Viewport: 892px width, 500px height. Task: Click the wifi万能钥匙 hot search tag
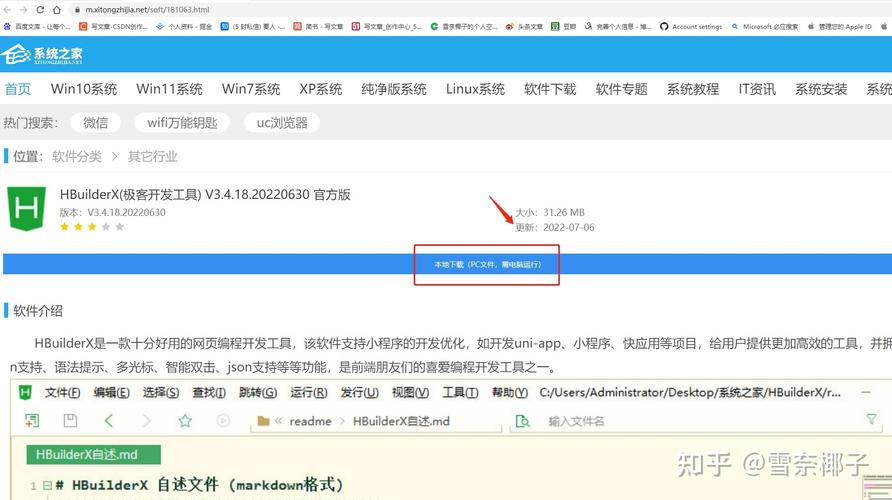(x=182, y=123)
